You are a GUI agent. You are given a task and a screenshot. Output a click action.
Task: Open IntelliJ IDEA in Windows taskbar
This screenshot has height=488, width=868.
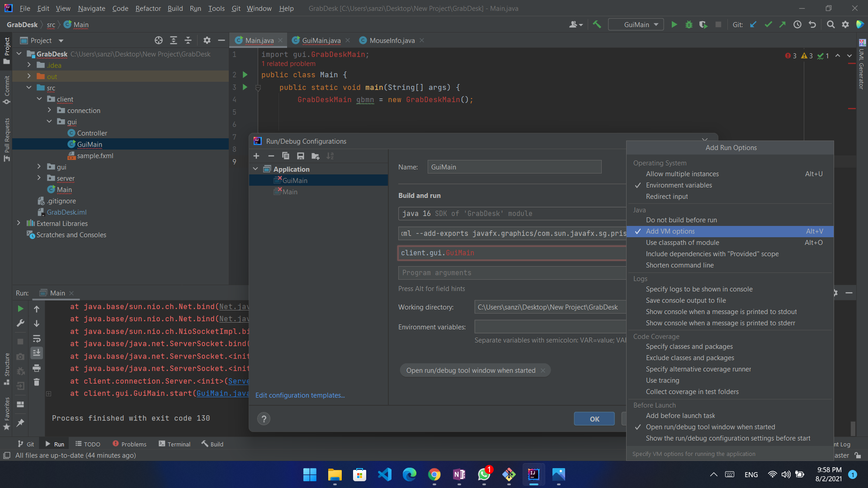(x=533, y=474)
